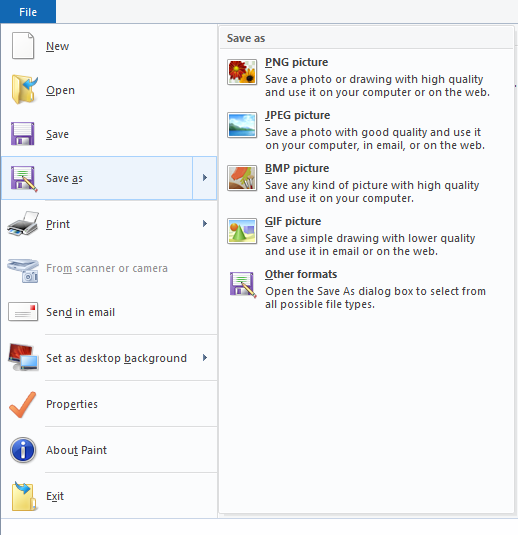Click the flower PNG picture icon
This screenshot has width=518, height=535.
click(242, 72)
